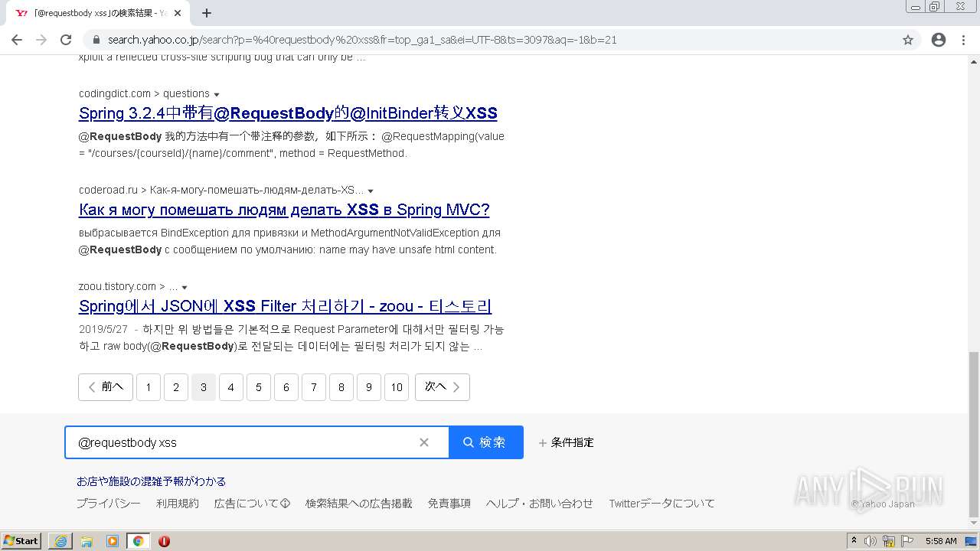Open the Windows Start menu
980x551 pixels.
click(x=21, y=541)
